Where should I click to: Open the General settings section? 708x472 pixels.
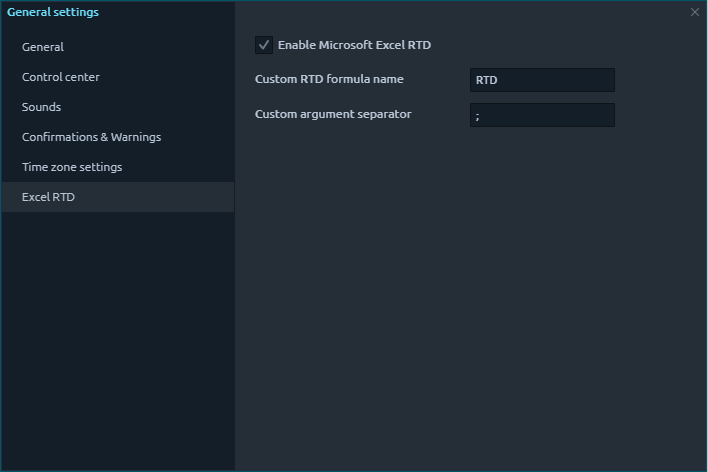pyautogui.click(x=43, y=47)
